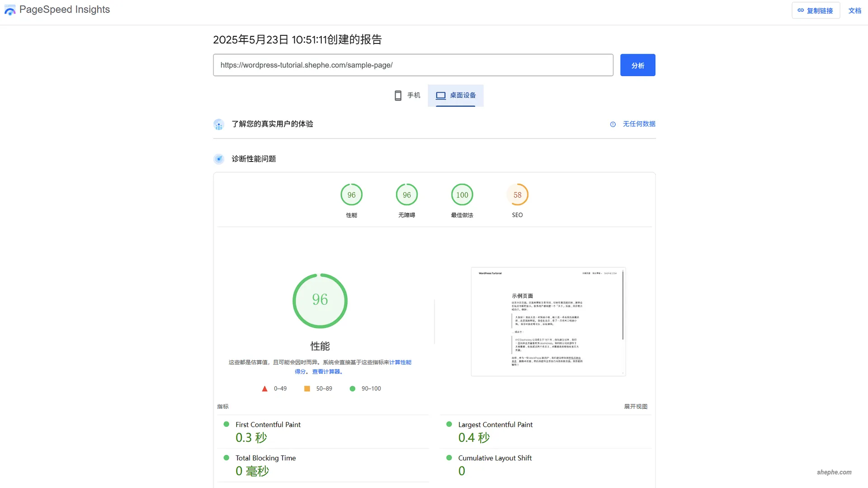Click the phone icon on the 手机 tab
This screenshot has width=868, height=488.
[x=397, y=95]
